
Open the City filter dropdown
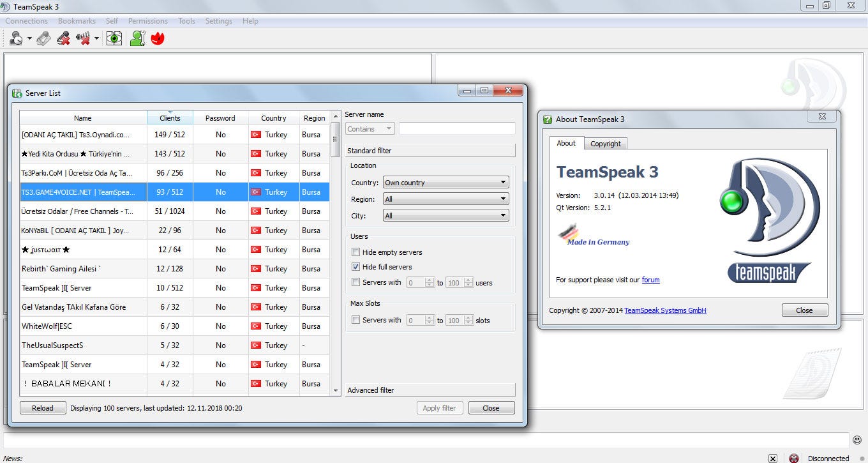pyautogui.click(x=445, y=216)
